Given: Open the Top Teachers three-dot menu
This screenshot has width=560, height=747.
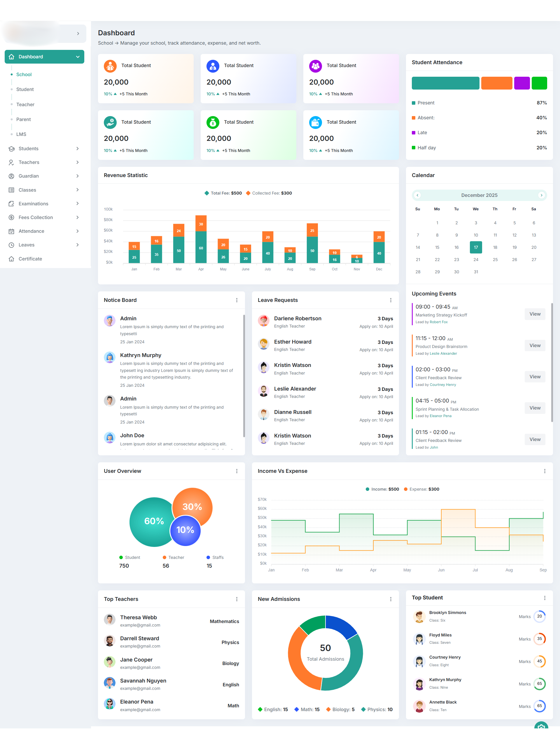Looking at the screenshot, I should click(x=237, y=599).
